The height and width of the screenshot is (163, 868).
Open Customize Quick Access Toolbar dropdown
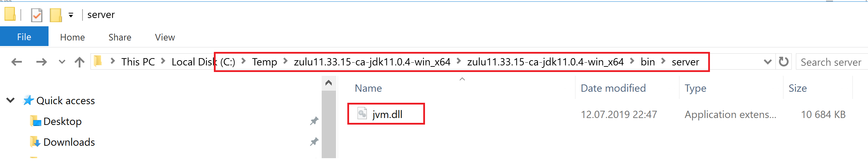pos(71,15)
